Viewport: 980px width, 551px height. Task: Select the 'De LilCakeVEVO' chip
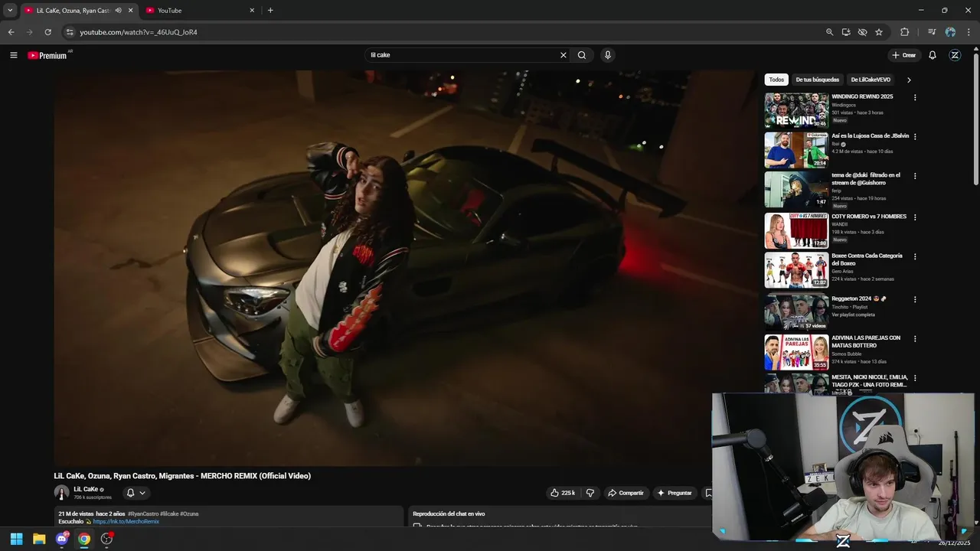tap(871, 80)
